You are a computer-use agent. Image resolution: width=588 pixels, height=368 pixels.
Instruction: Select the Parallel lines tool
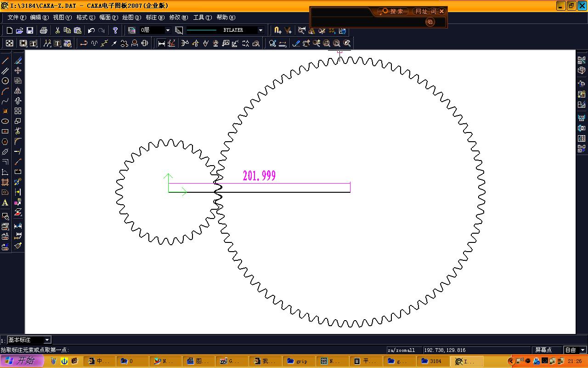(x=5, y=70)
